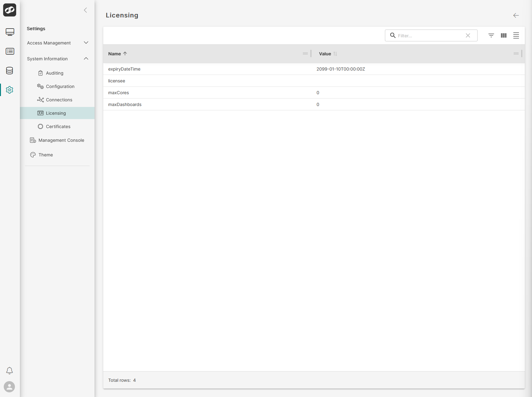Click the maxCores value 0
The height and width of the screenshot is (397, 532).
click(x=318, y=93)
